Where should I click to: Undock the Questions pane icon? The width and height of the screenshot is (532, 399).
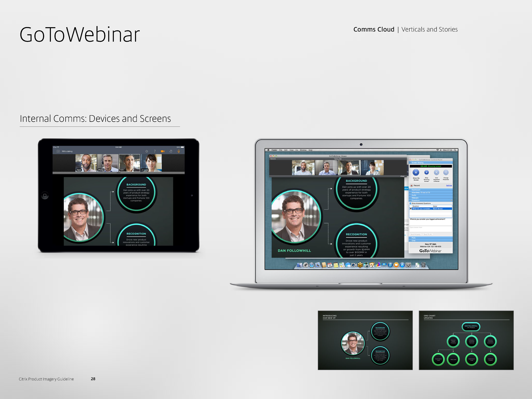point(451,200)
